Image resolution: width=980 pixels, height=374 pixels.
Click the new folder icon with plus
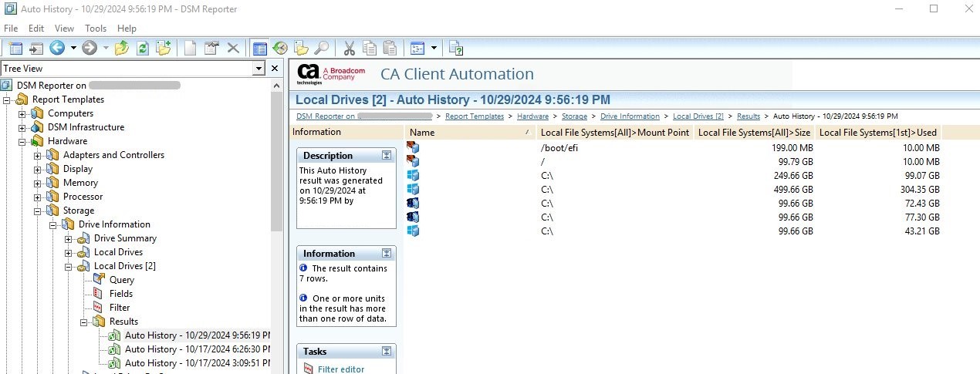[x=163, y=48]
